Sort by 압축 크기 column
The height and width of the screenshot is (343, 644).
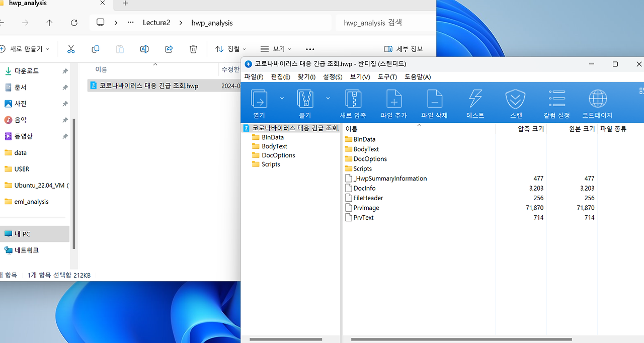521,129
